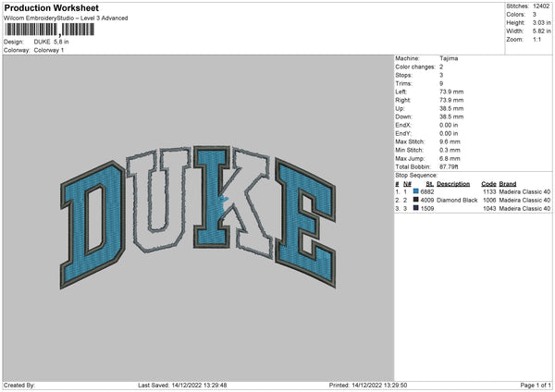Click the blue thread swatch for 6882

(416, 191)
